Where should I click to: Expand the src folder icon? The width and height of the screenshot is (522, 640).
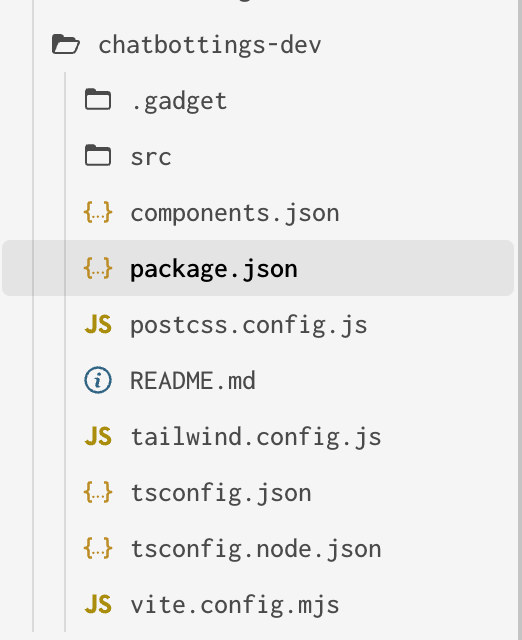(98, 155)
